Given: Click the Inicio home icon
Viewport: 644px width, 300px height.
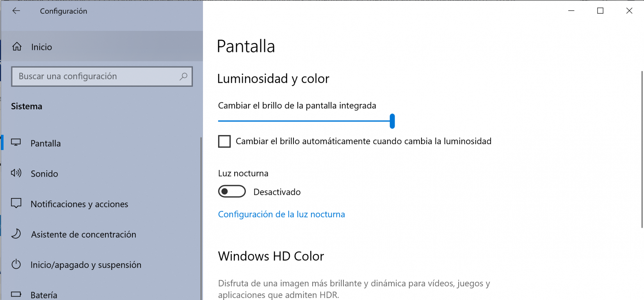Looking at the screenshot, I should pos(17,47).
